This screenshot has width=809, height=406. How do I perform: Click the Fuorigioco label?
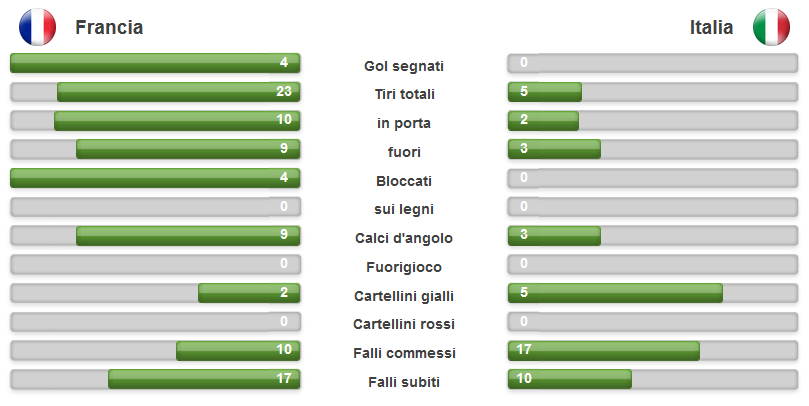click(x=404, y=267)
